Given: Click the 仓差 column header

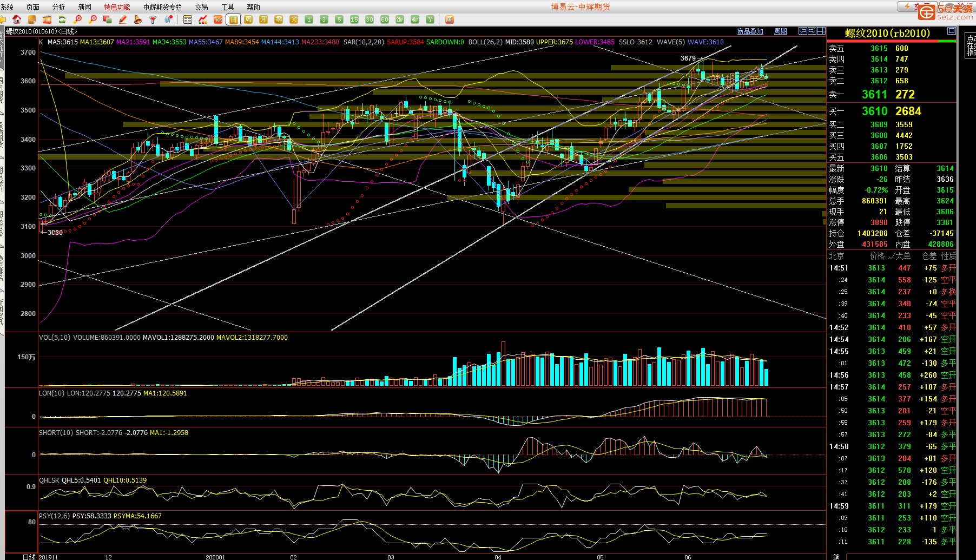Looking at the screenshot, I should pos(929,256).
